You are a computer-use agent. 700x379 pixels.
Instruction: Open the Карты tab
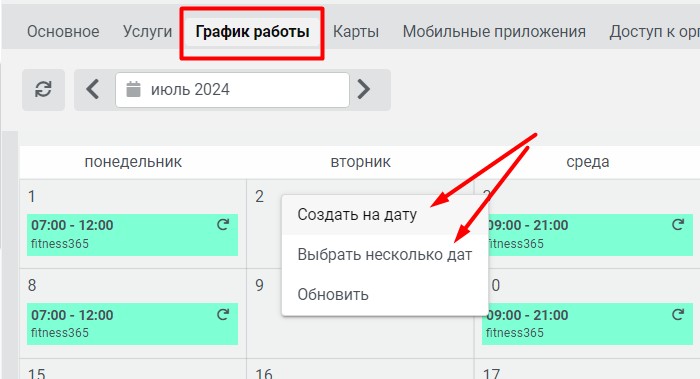coord(356,32)
